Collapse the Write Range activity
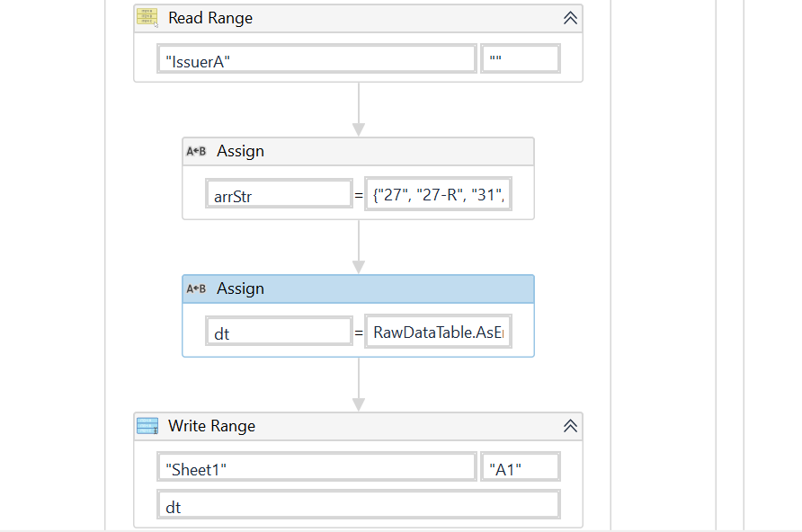 tap(570, 426)
